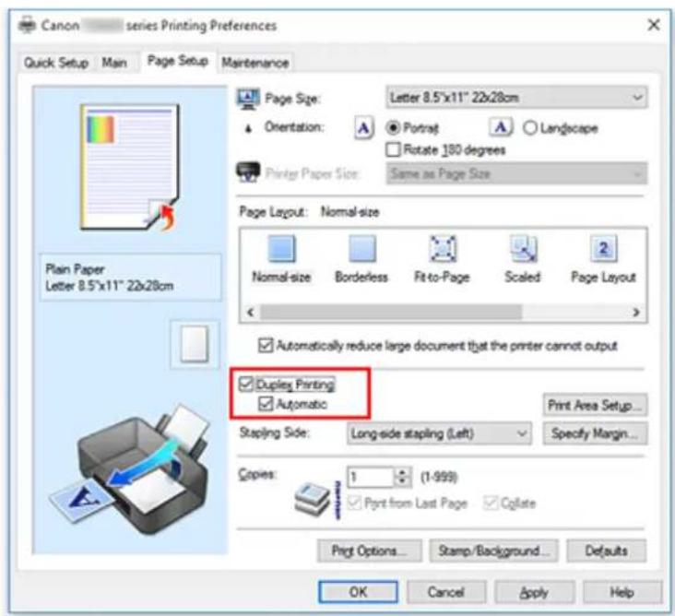Toggle the Collate checkbox
Screen dimensions: 675x616
pyautogui.click(x=491, y=503)
